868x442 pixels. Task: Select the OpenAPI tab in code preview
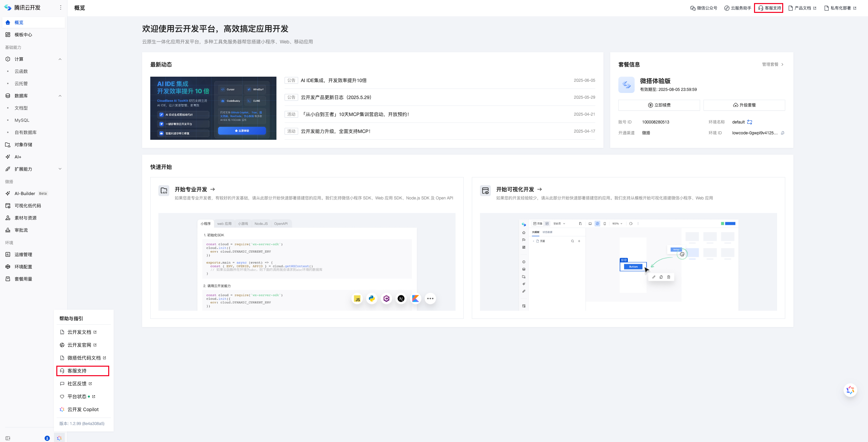coord(281,224)
